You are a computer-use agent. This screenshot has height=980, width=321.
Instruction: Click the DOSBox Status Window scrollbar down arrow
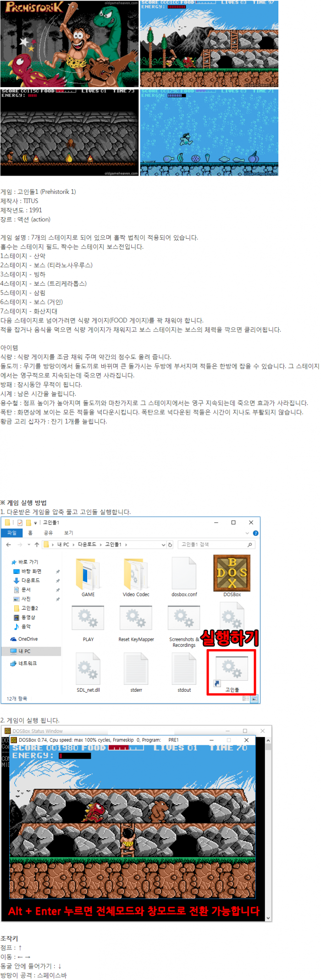[268, 918]
